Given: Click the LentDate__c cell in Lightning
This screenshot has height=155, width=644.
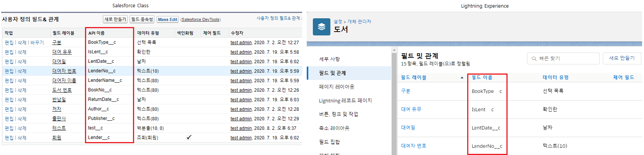Looking at the screenshot, I should click(x=486, y=128).
